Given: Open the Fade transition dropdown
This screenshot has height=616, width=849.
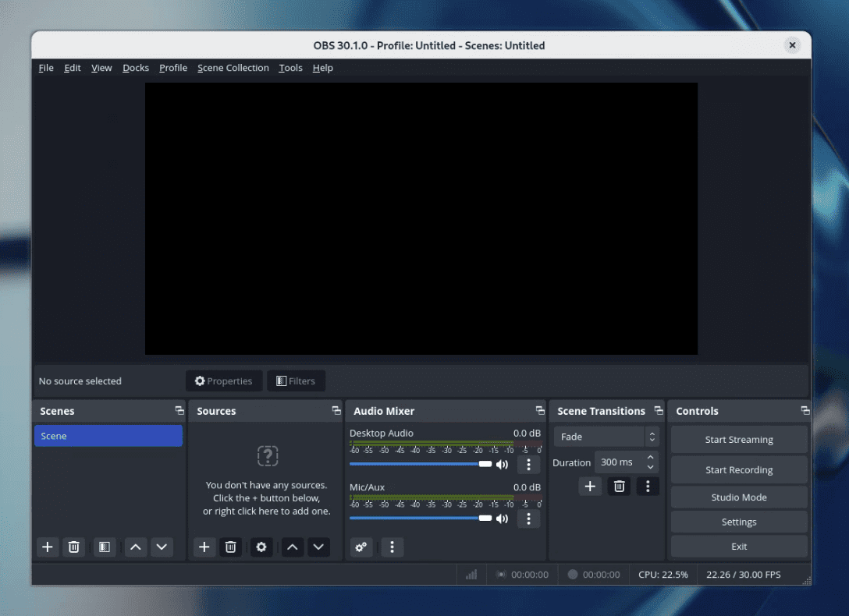Looking at the screenshot, I should [600, 436].
